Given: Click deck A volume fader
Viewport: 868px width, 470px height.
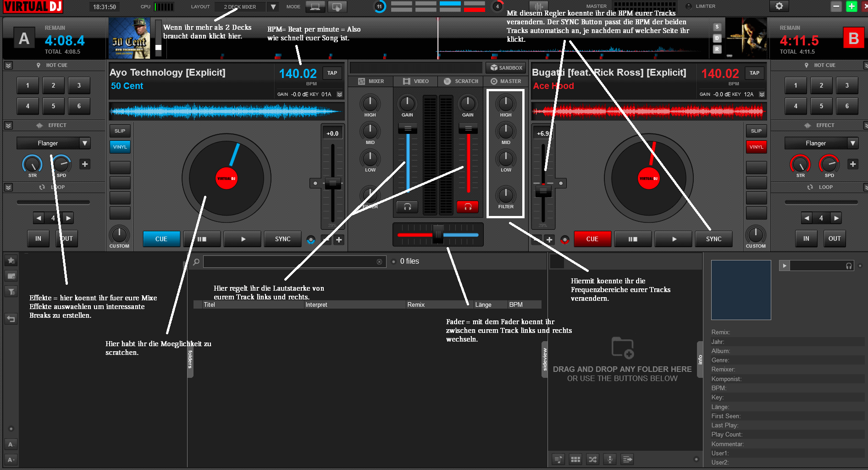Looking at the screenshot, I should click(x=408, y=129).
